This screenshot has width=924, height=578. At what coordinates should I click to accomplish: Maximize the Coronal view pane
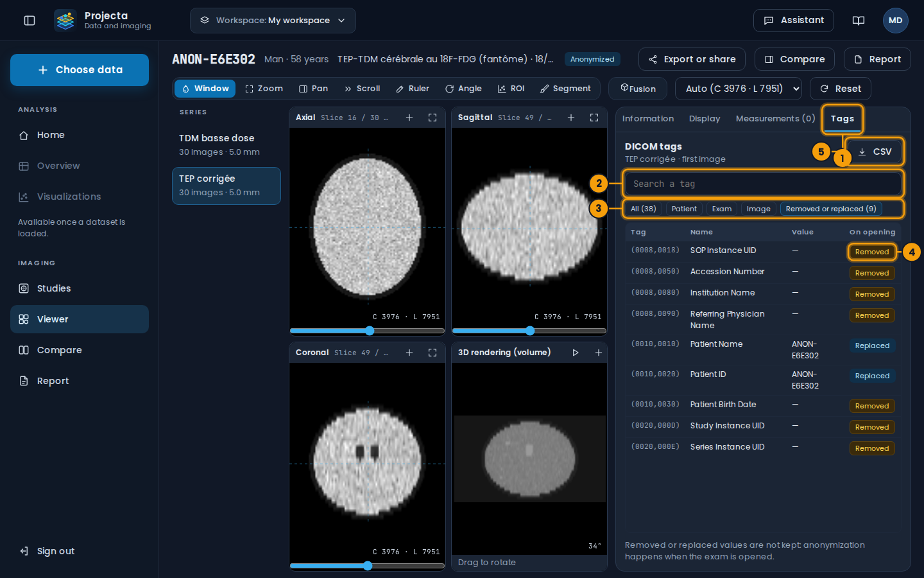[x=432, y=353]
